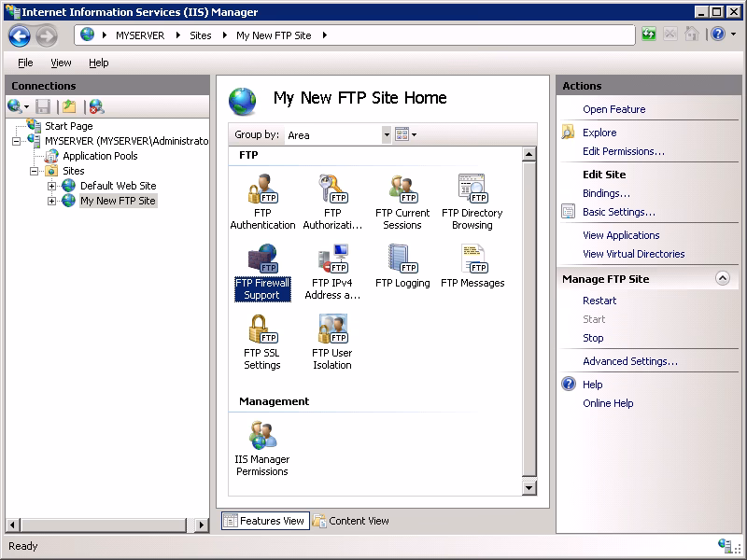Click the Edit Permissions link
This screenshot has width=747, height=560.
pyautogui.click(x=624, y=151)
